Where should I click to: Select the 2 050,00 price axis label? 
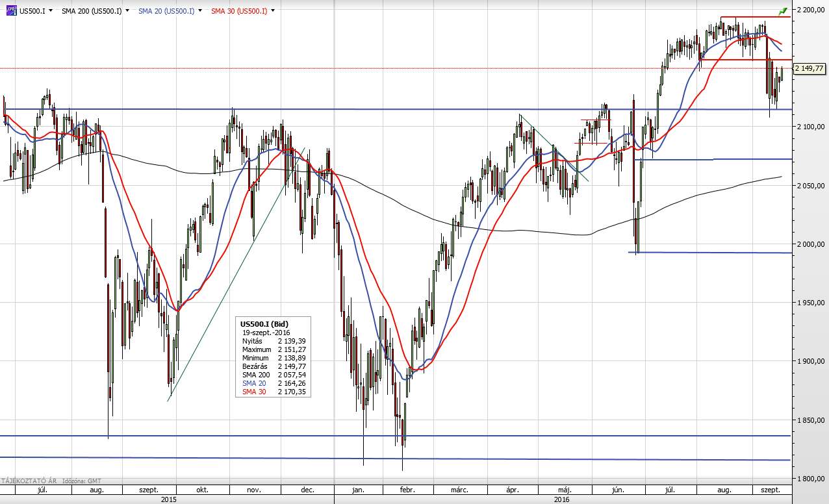pos(811,186)
